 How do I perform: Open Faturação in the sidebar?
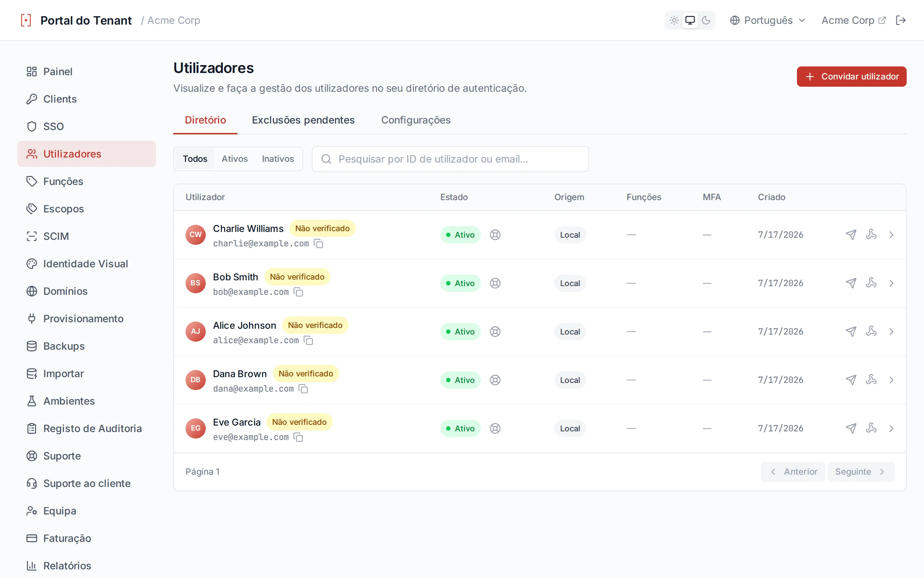(86, 538)
